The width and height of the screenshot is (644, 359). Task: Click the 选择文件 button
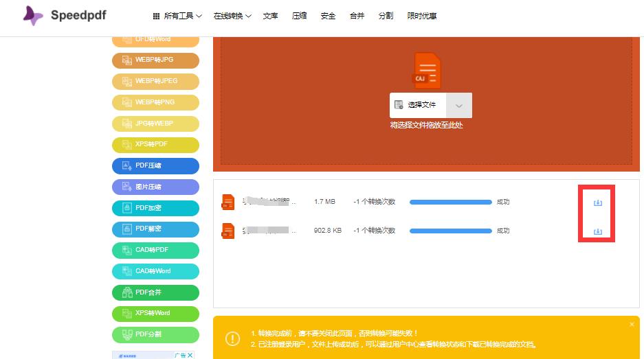pos(417,105)
